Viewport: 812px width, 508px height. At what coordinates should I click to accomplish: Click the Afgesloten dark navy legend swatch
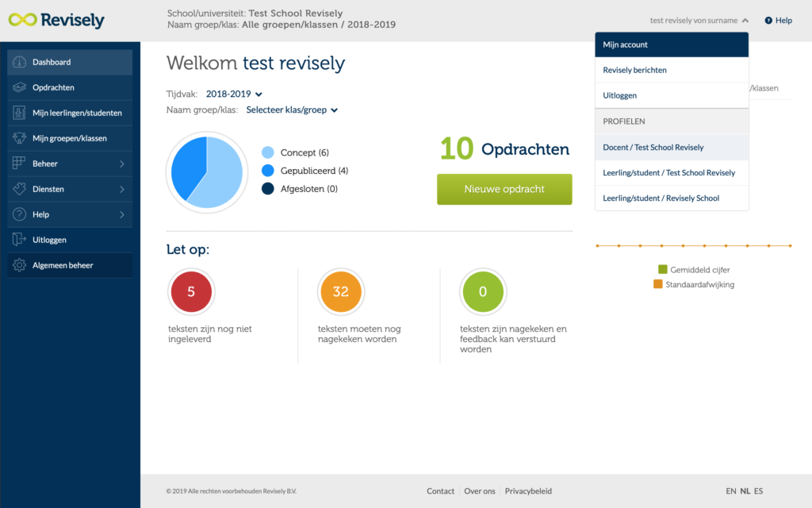click(x=268, y=189)
